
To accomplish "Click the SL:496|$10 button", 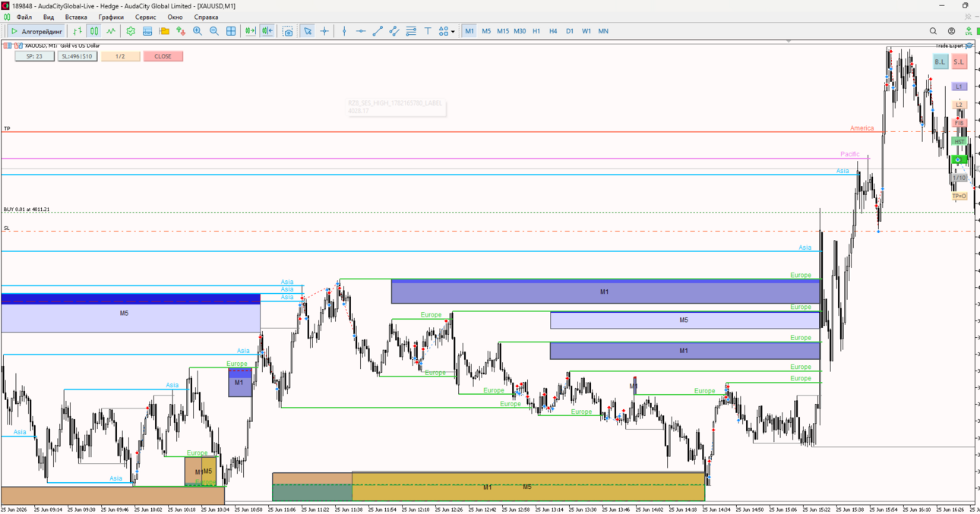I will tap(77, 56).
